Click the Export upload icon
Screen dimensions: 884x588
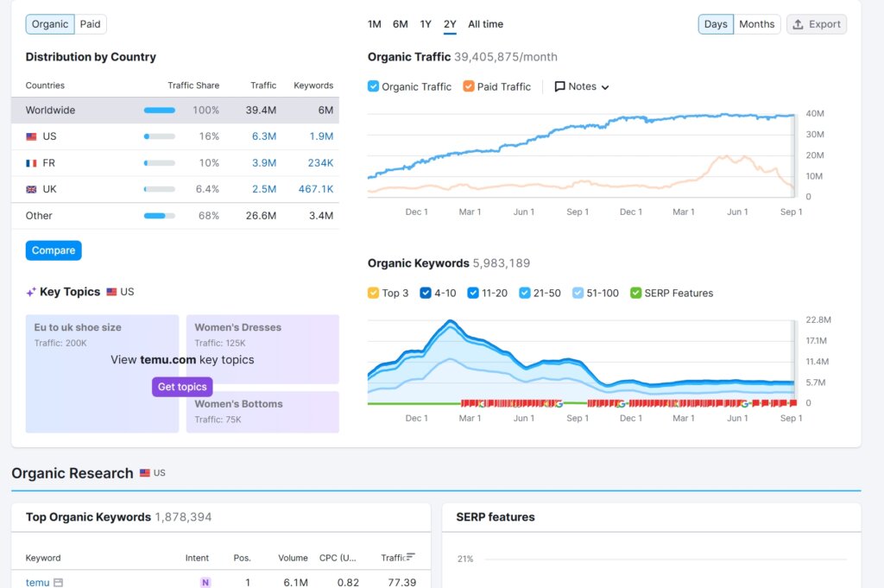(799, 24)
